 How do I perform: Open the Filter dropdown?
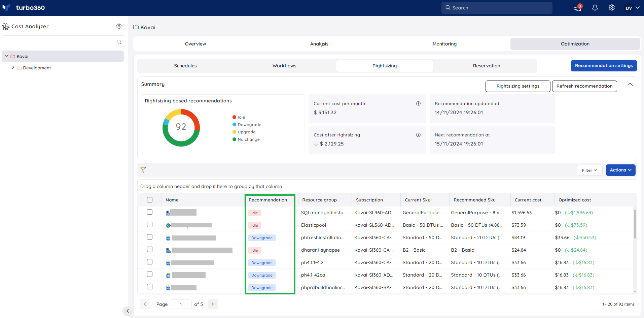[x=589, y=170]
